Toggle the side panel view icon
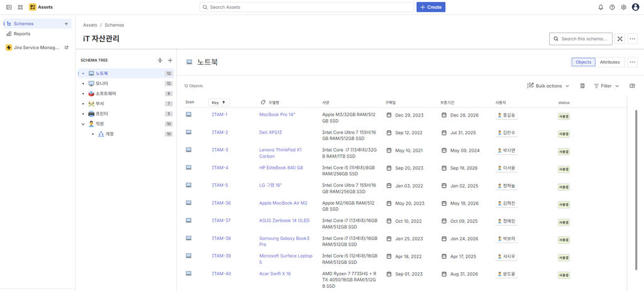This screenshot has width=644, height=291. pos(632,86)
